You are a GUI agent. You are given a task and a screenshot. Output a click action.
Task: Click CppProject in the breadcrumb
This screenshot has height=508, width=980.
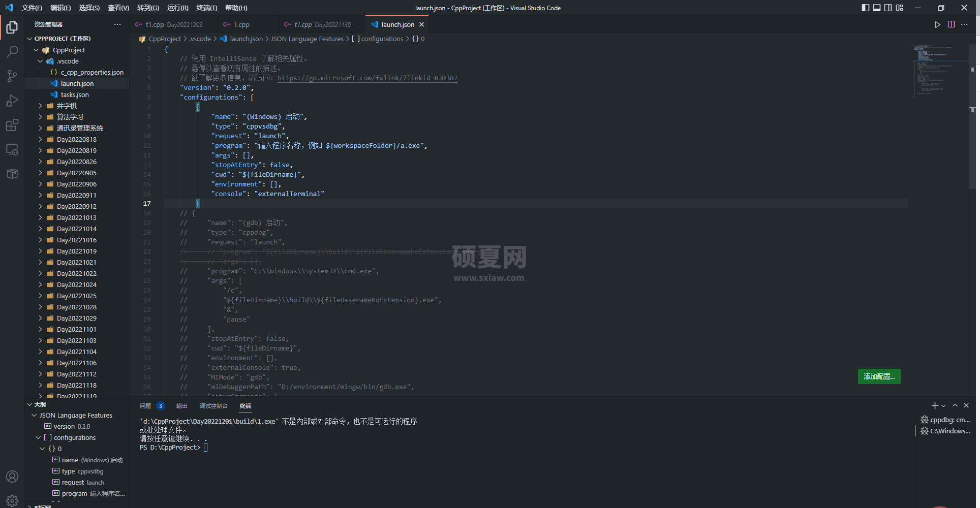pyautogui.click(x=165, y=39)
